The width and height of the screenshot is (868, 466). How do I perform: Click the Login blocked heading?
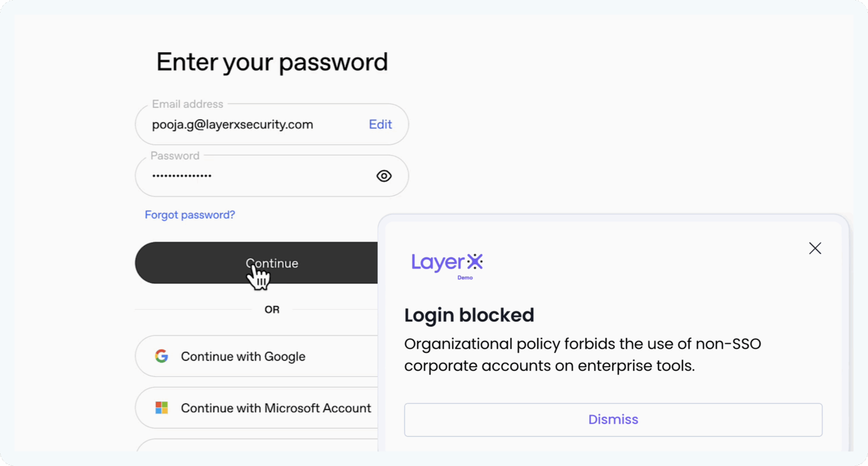pyautogui.click(x=469, y=315)
